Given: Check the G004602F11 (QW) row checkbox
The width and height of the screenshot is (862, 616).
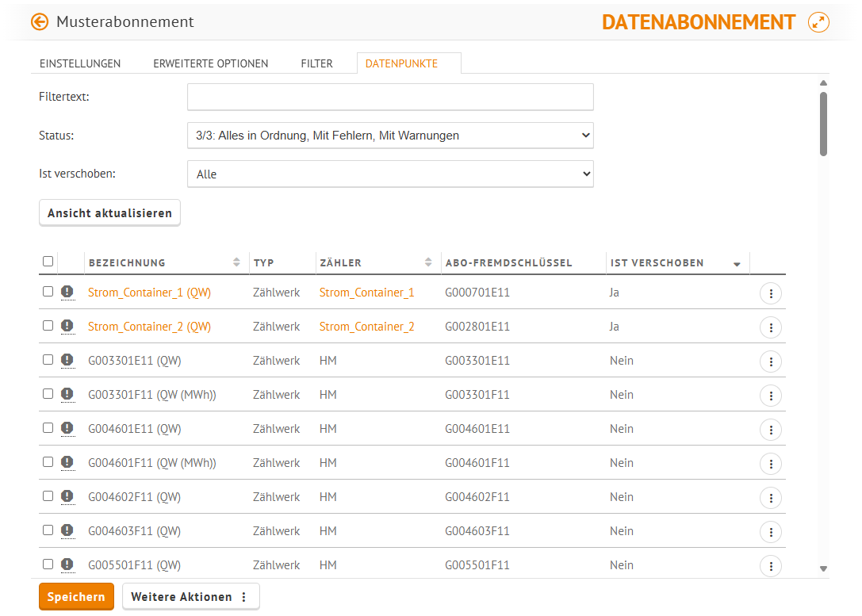Looking at the screenshot, I should click(x=48, y=495).
